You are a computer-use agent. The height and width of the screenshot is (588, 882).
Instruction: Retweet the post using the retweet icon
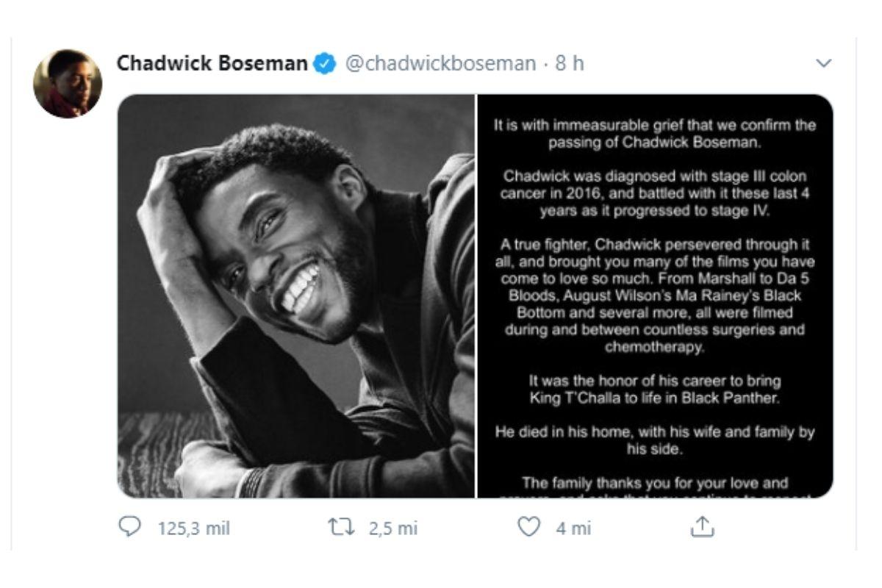click(x=341, y=528)
